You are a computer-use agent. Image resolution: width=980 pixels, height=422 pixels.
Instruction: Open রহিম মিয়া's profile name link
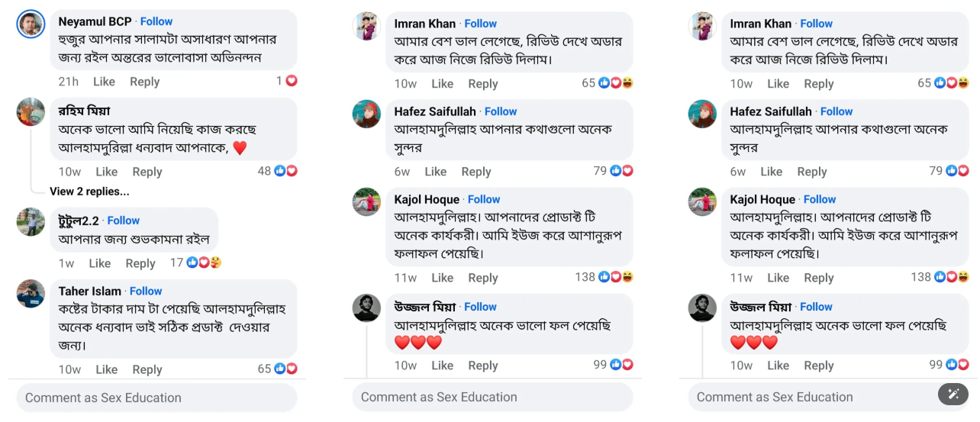pos(84,111)
